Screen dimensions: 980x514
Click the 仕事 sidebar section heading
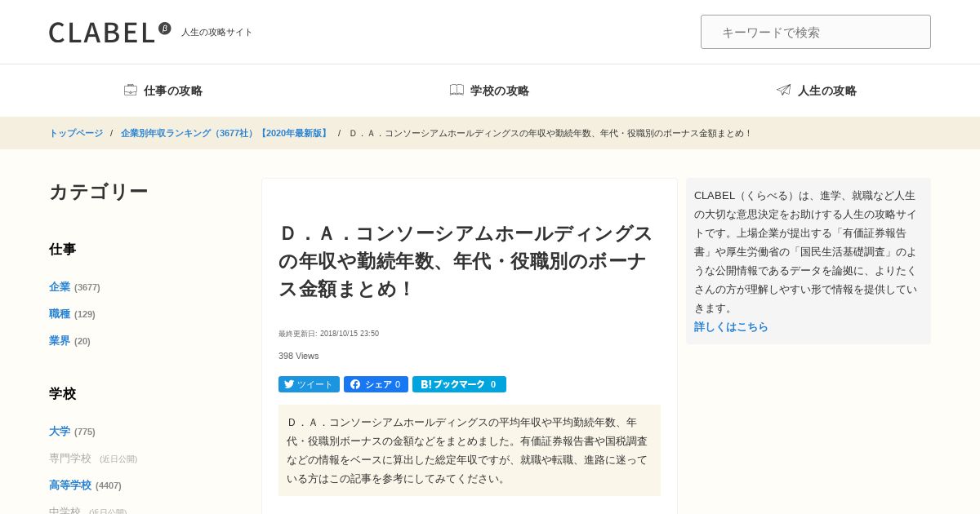click(x=63, y=250)
